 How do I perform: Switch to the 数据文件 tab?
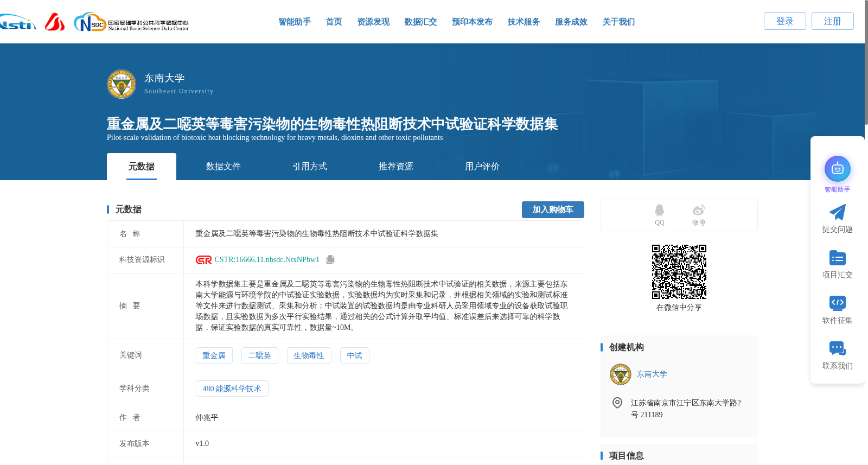click(224, 167)
